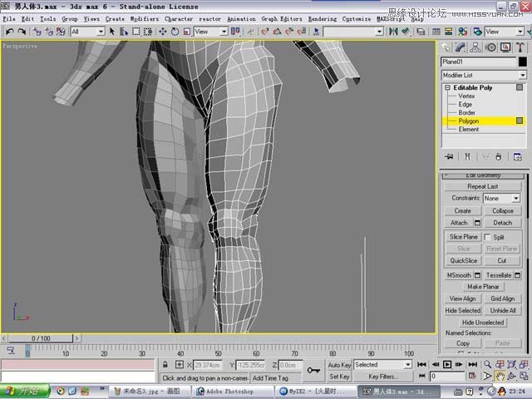This screenshot has height=399, width=532.
Task: Toggle the selection lock icon
Action: (166, 365)
